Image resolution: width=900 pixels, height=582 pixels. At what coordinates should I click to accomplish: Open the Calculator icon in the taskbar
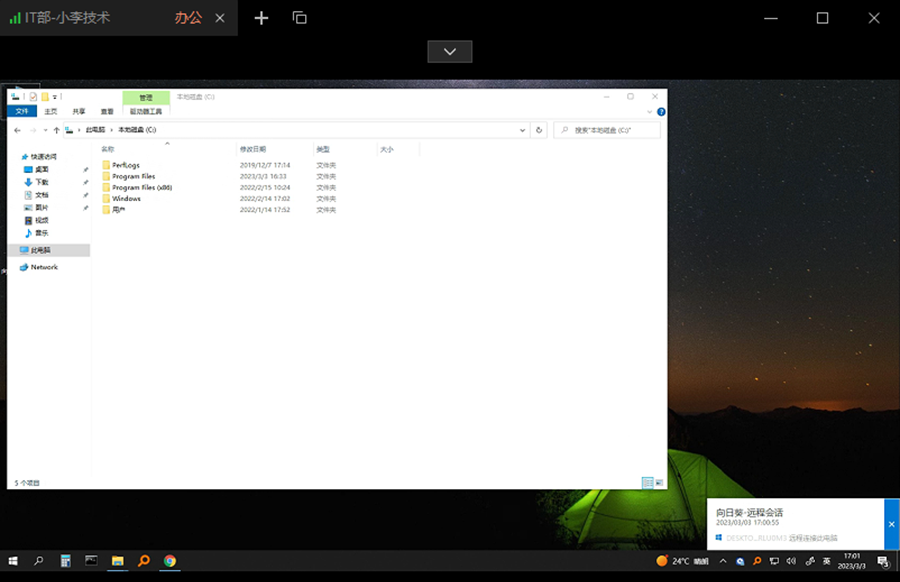coord(65,561)
